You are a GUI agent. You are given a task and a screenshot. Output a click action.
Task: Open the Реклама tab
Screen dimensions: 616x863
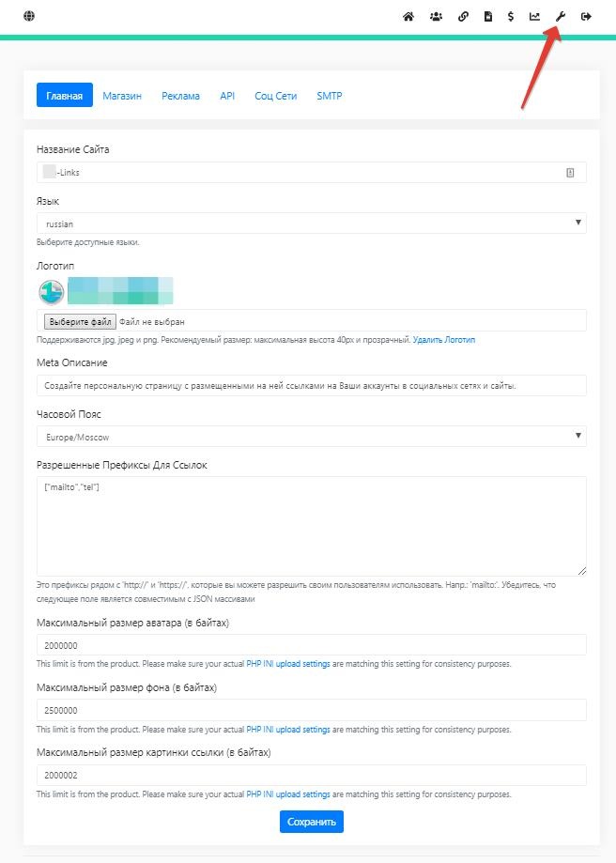point(180,96)
